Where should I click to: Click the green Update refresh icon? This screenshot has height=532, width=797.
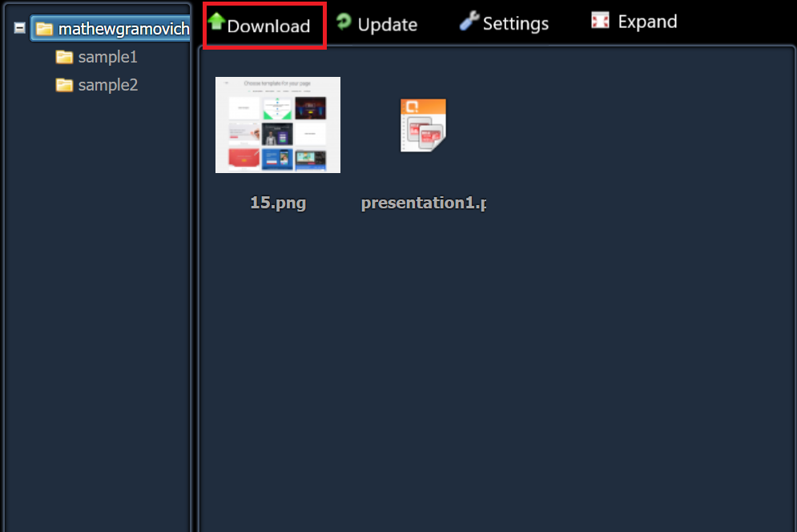(344, 22)
